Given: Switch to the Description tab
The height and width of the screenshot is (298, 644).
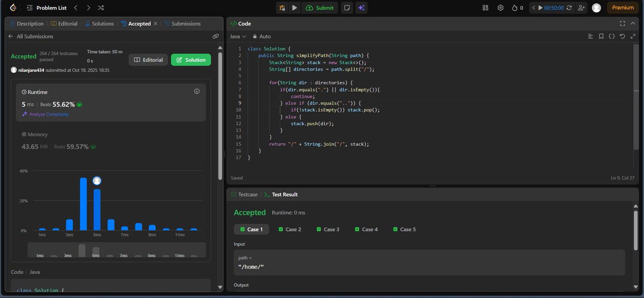Looking at the screenshot, I should pyautogui.click(x=26, y=24).
